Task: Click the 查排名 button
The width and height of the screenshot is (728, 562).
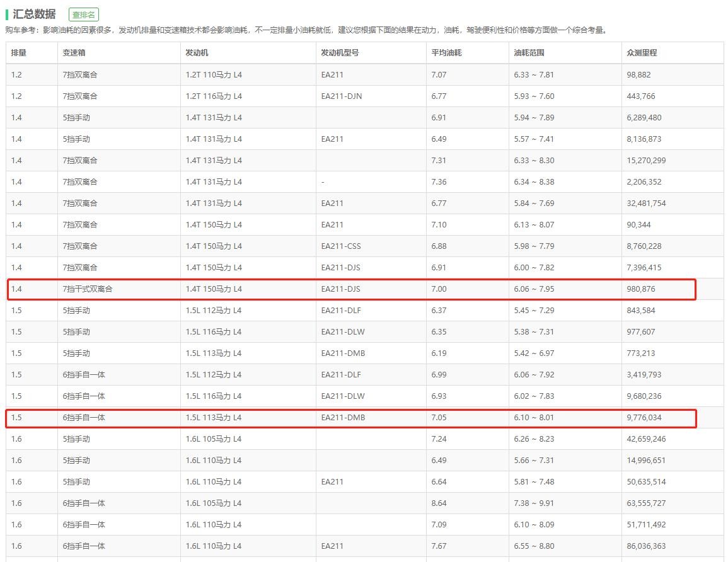Action: pos(84,14)
